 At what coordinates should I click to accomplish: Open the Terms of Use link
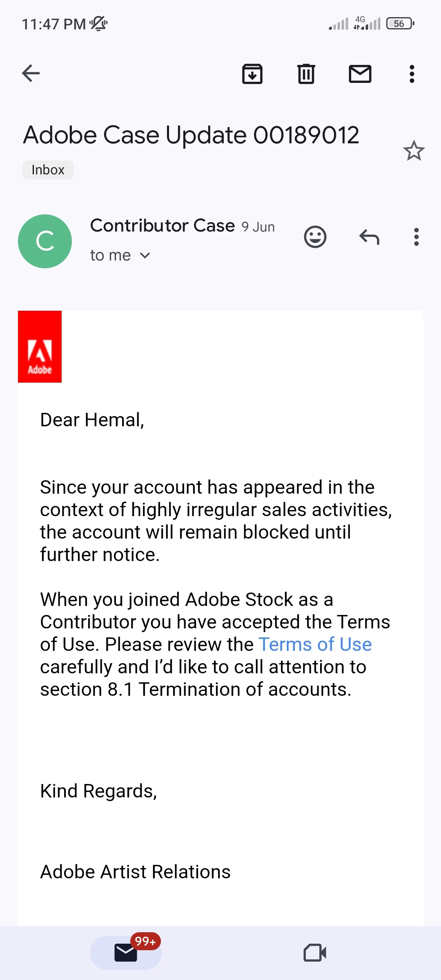click(x=315, y=644)
